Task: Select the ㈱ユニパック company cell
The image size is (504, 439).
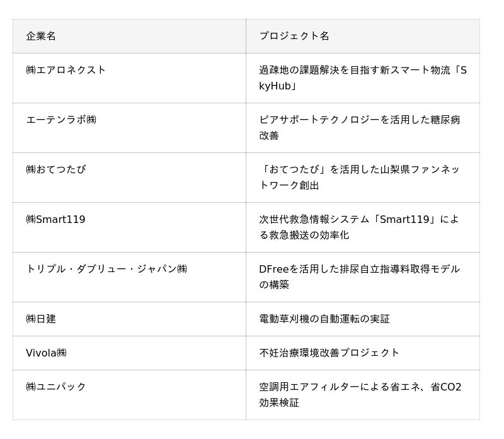Action: (x=56, y=387)
